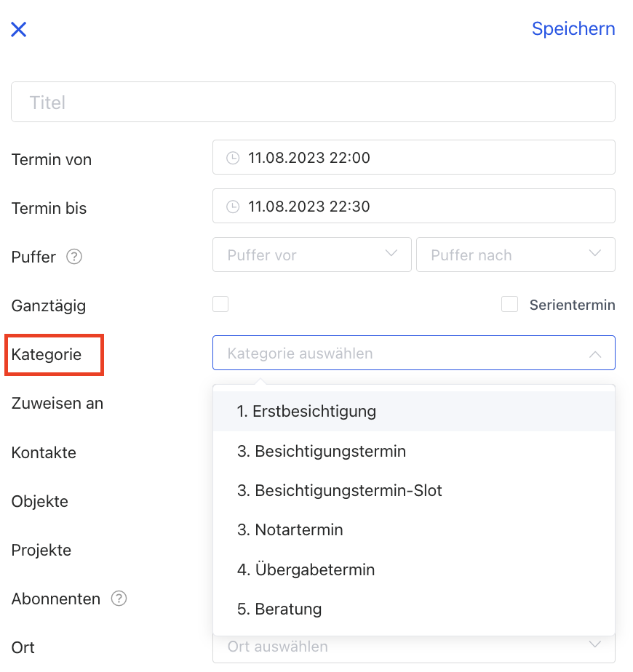Click the help icon next to Abonnenten
This screenshot has height=672, width=633.
119,599
